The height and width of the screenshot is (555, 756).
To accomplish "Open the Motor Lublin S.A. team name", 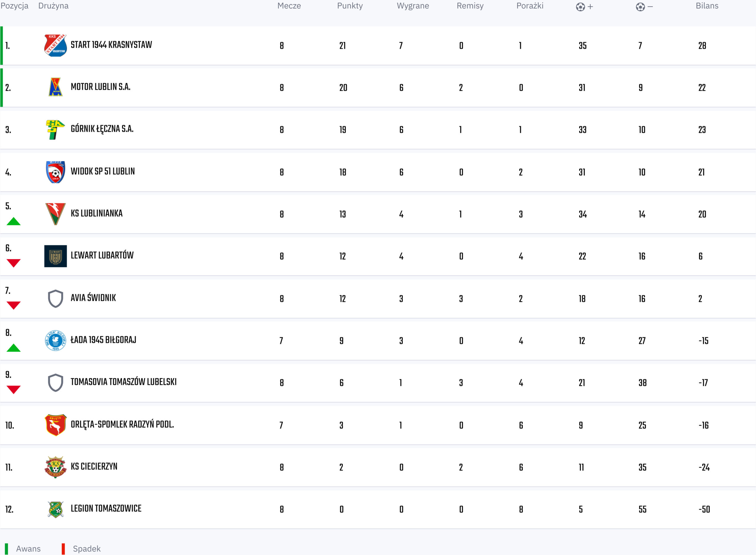I will [100, 87].
